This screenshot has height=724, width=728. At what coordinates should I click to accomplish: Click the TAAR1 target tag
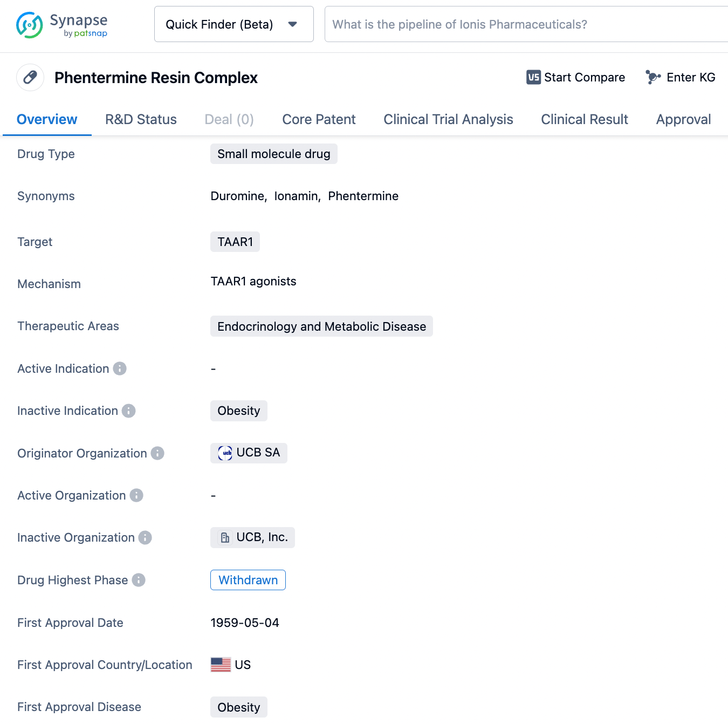235,242
